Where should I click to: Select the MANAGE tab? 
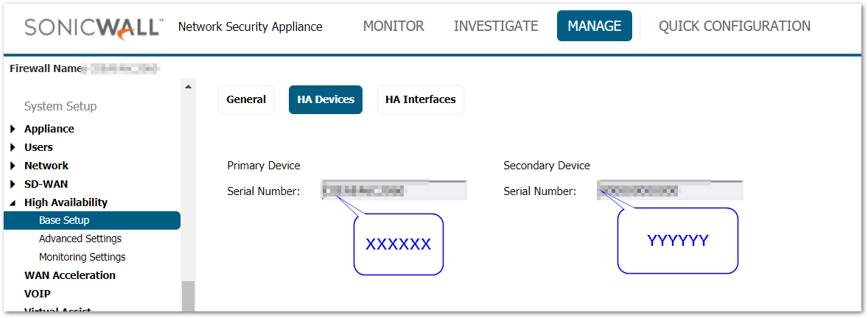594,26
